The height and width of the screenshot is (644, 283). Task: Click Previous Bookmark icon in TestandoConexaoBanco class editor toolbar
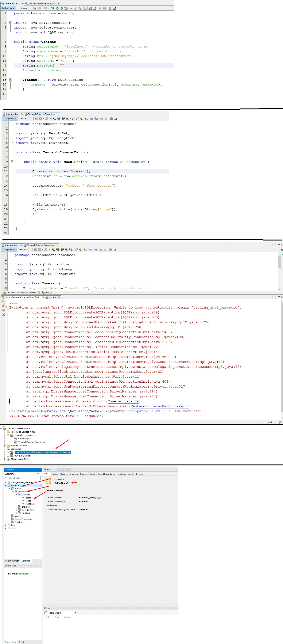(x=77, y=119)
